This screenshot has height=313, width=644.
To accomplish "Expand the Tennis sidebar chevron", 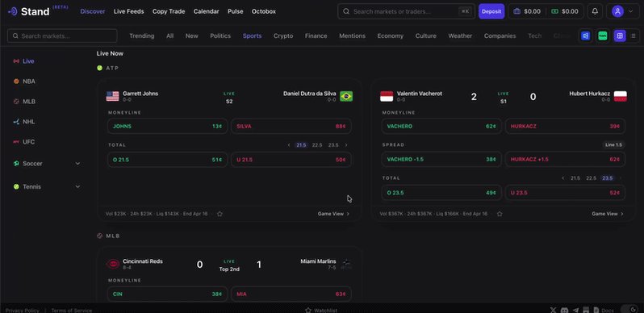I will pos(77,186).
